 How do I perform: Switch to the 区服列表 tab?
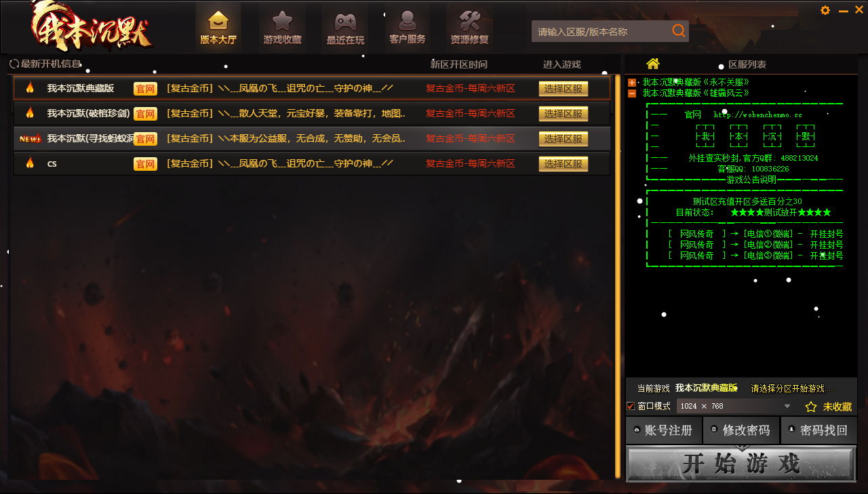pos(747,64)
